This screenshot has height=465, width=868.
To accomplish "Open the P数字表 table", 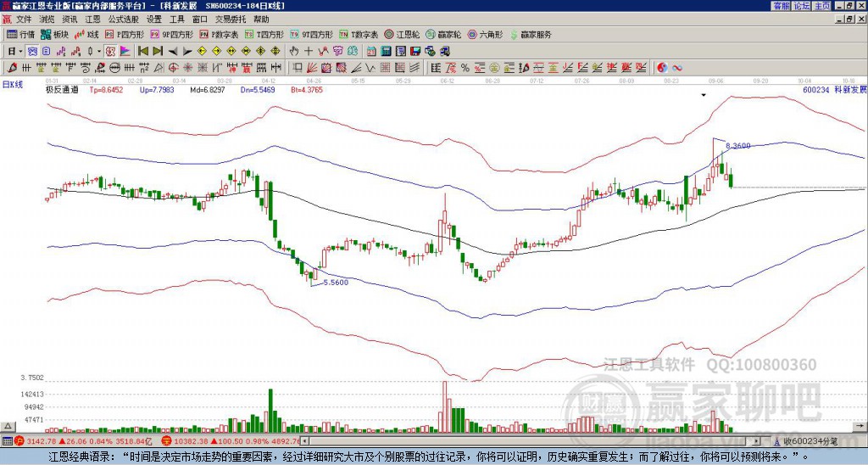I will [x=220, y=34].
